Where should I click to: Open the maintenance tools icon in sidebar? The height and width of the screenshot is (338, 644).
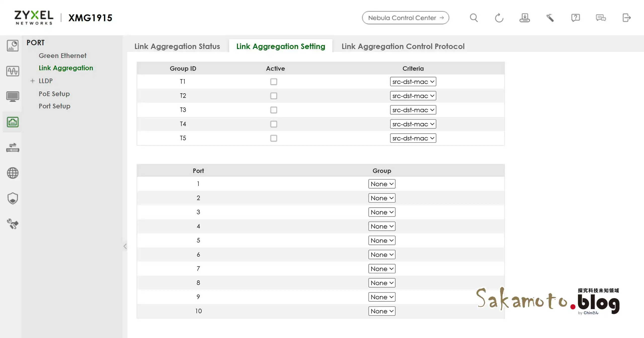point(13,224)
